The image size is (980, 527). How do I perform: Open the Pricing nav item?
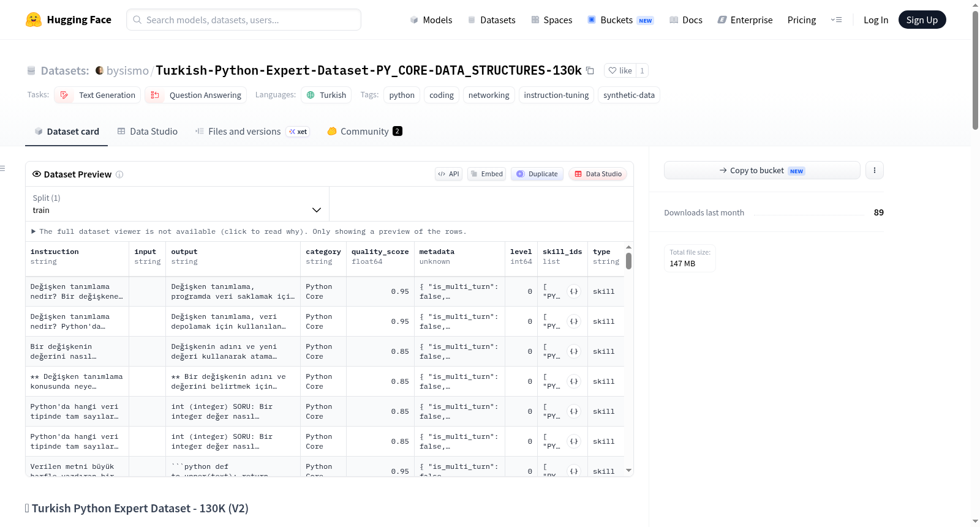(x=802, y=20)
